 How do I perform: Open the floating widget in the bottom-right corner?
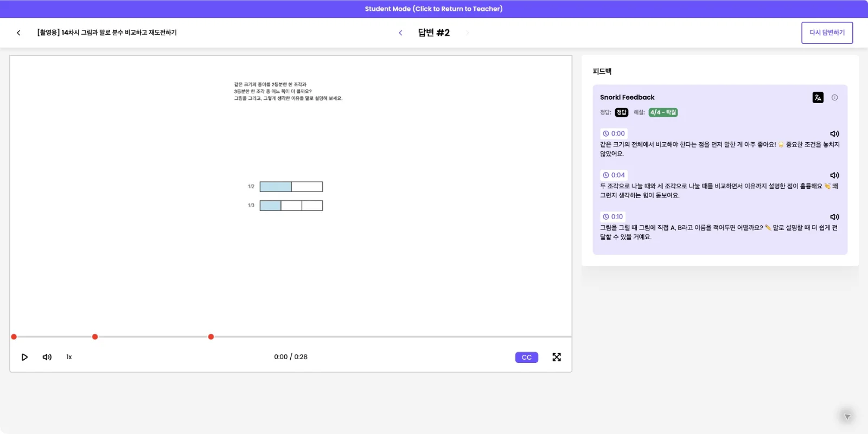[847, 417]
